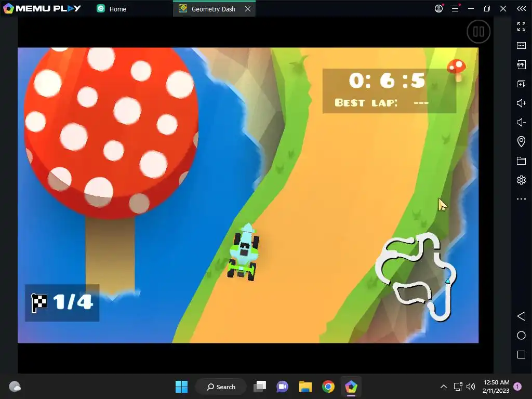
Task: Click the small mushroom icon by timer
Action: tap(457, 70)
